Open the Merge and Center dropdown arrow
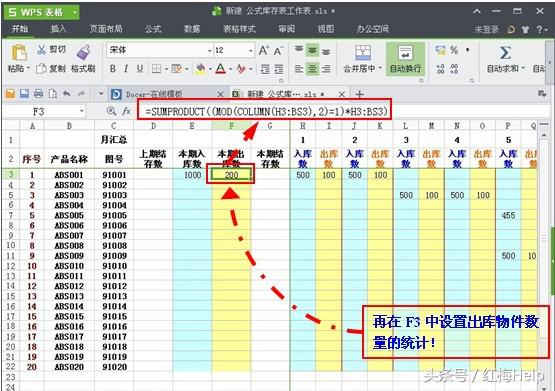This screenshot has width=555, height=391. 380,68
